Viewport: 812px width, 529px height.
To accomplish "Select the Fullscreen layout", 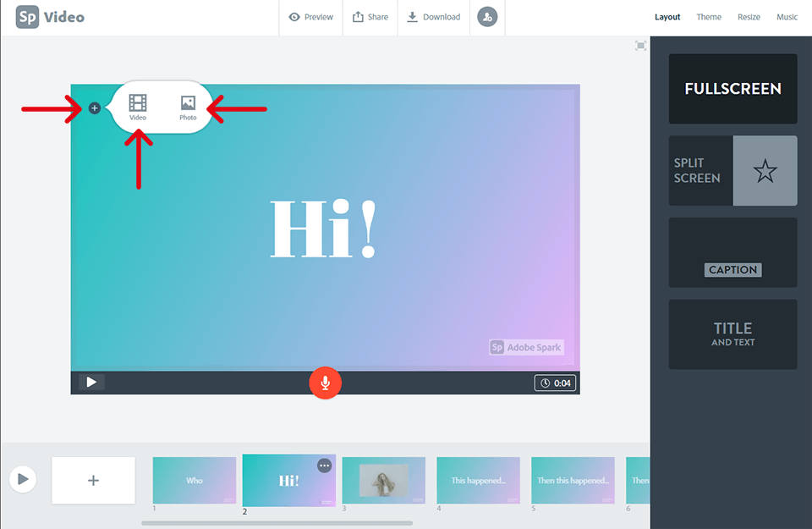I will [732, 89].
